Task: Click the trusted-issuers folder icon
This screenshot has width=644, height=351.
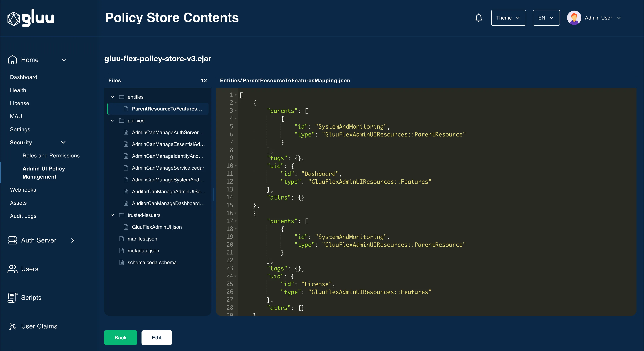Action: pyautogui.click(x=121, y=215)
